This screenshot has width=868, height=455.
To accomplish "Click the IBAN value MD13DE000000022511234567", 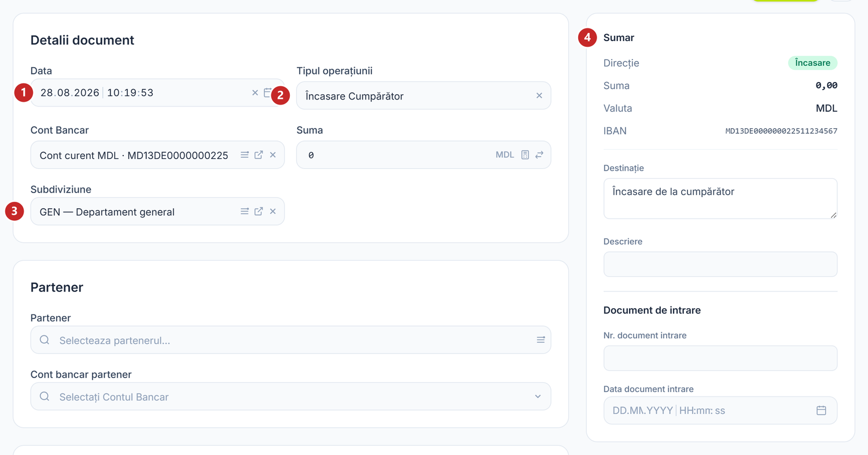I will click(x=781, y=131).
